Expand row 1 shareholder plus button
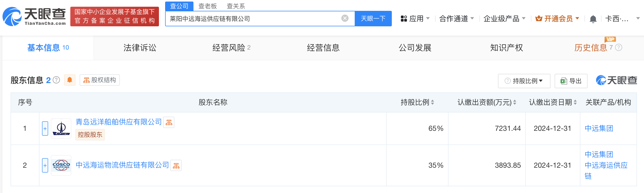 pyautogui.click(x=45, y=128)
